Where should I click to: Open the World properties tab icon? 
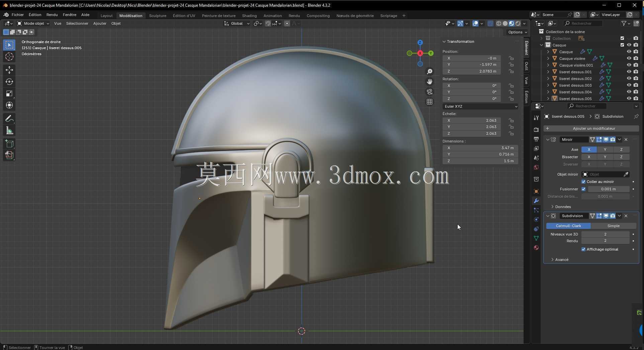pyautogui.click(x=536, y=167)
